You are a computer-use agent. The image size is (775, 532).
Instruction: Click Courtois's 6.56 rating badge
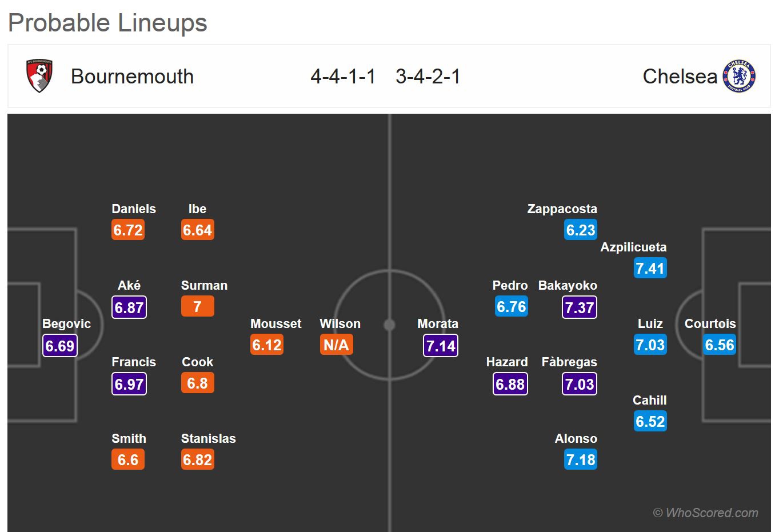720,345
